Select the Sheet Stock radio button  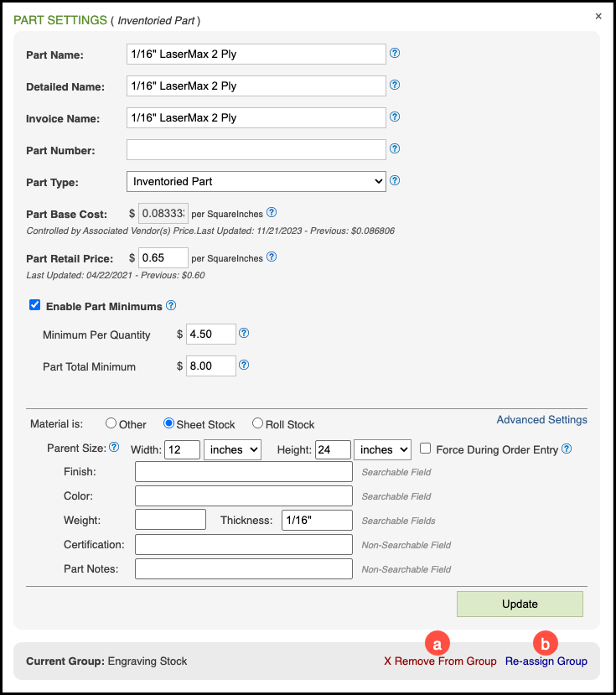(x=168, y=423)
